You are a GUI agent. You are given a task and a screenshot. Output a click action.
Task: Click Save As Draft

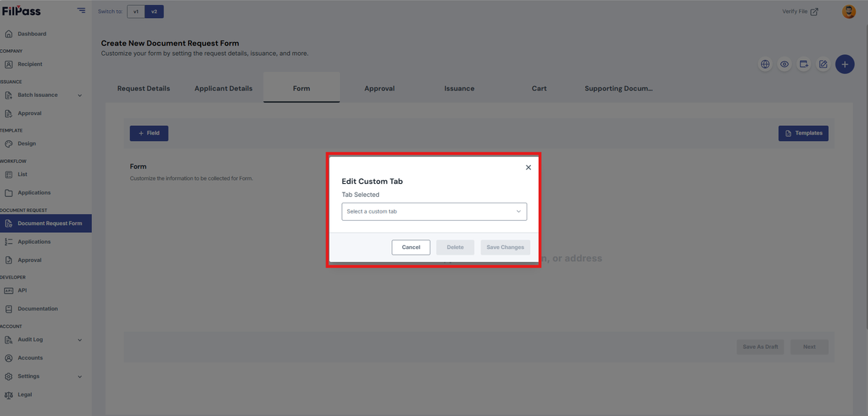coord(760,347)
